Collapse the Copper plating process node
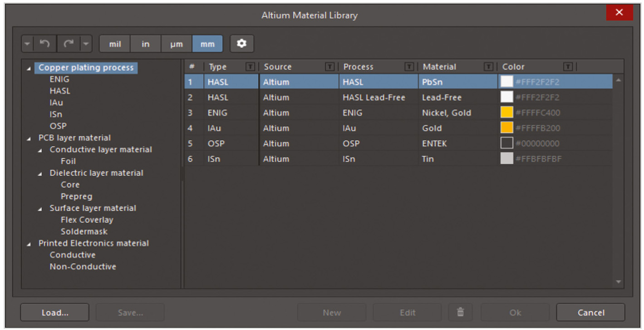Image resolution: width=644 pixels, height=330 pixels. [x=29, y=69]
